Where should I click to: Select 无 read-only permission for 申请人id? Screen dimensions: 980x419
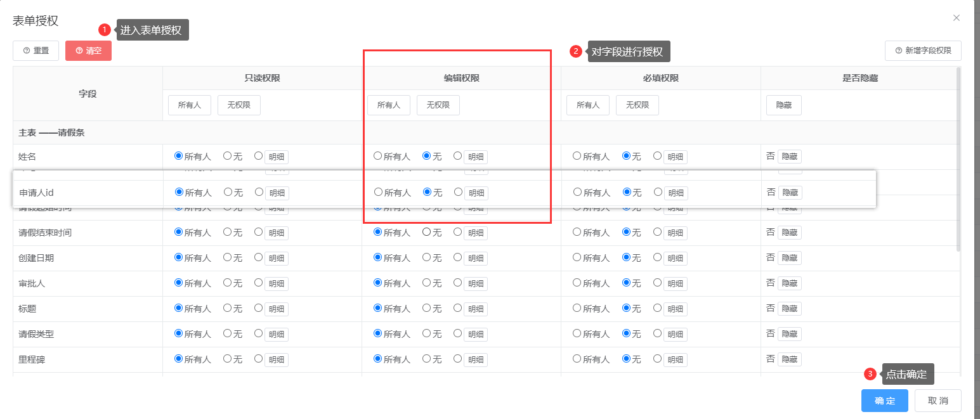tap(228, 192)
